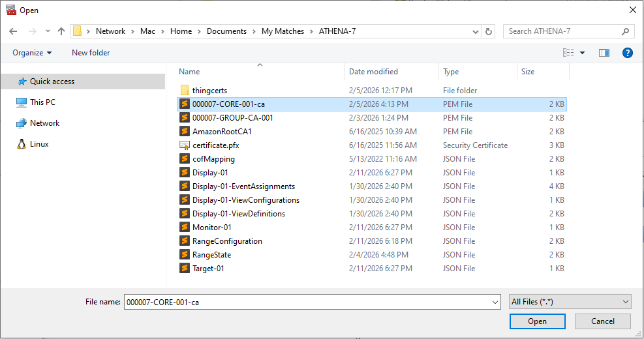Click the Cancel button
Viewport: 644px width, 339px height.
(x=602, y=321)
